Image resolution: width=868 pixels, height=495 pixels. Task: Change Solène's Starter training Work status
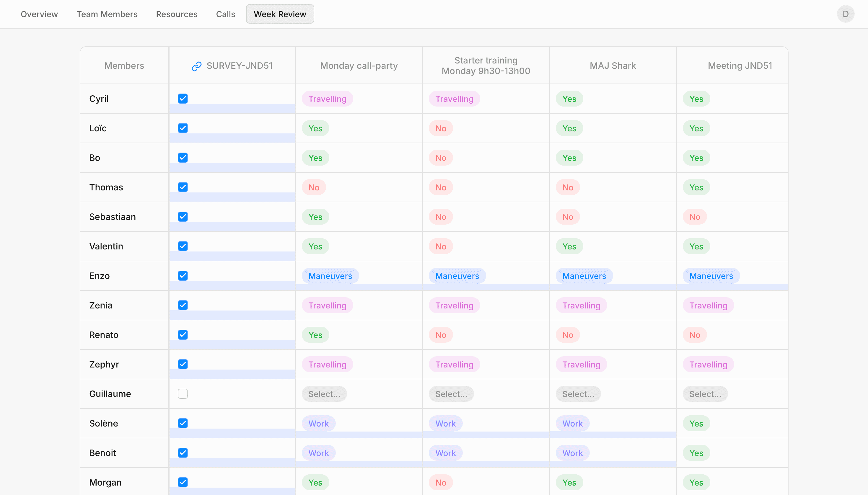click(445, 423)
